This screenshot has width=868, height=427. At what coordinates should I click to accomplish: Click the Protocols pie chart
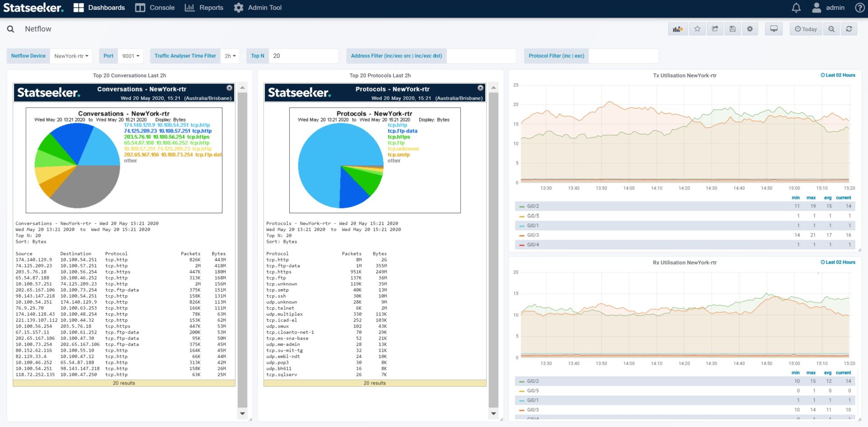(x=341, y=166)
